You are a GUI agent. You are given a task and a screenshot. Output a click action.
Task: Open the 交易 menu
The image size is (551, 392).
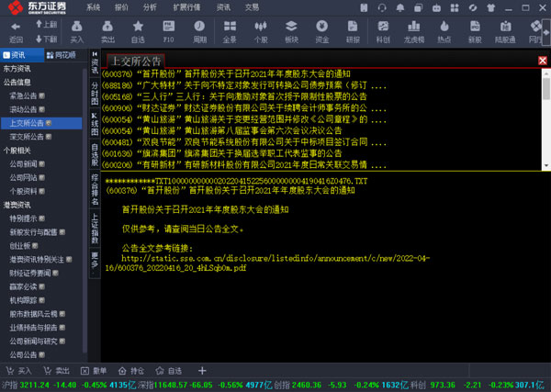point(252,7)
